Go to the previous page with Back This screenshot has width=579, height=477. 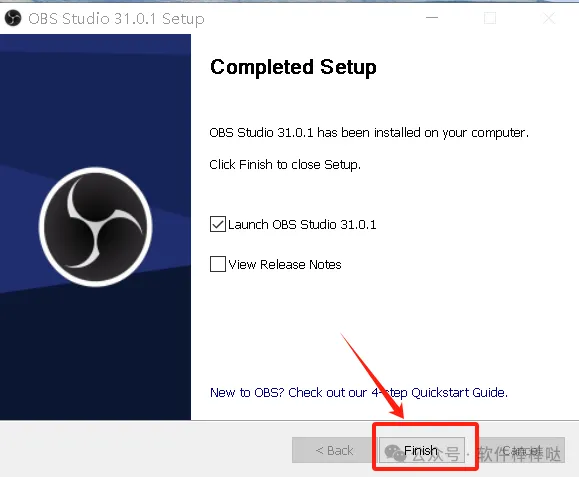tap(335, 450)
